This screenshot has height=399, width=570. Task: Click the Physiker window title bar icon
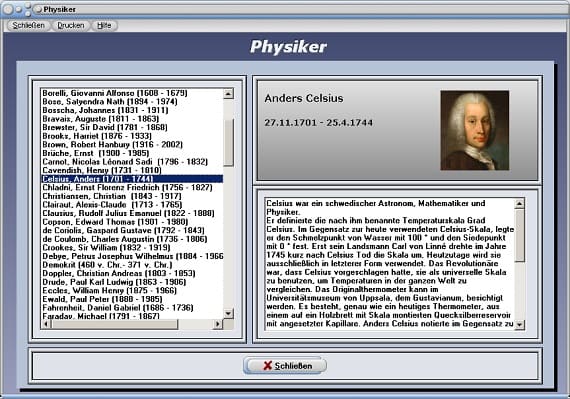click(38, 9)
